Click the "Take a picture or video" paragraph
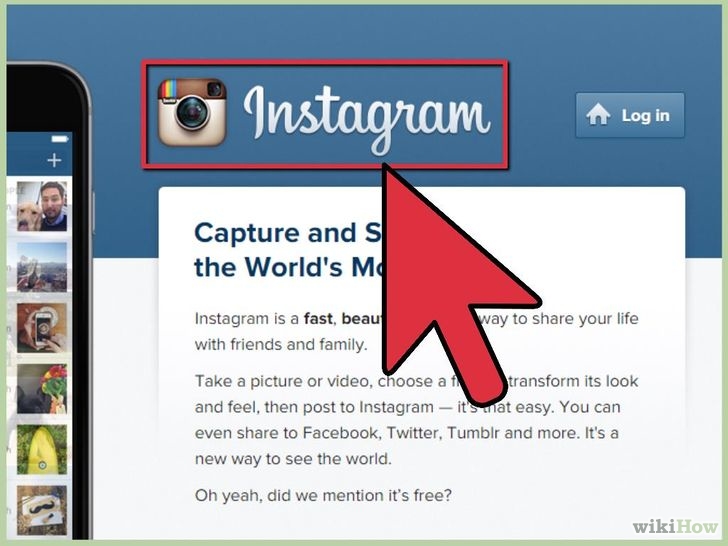728x546 pixels. pyautogui.click(x=416, y=420)
